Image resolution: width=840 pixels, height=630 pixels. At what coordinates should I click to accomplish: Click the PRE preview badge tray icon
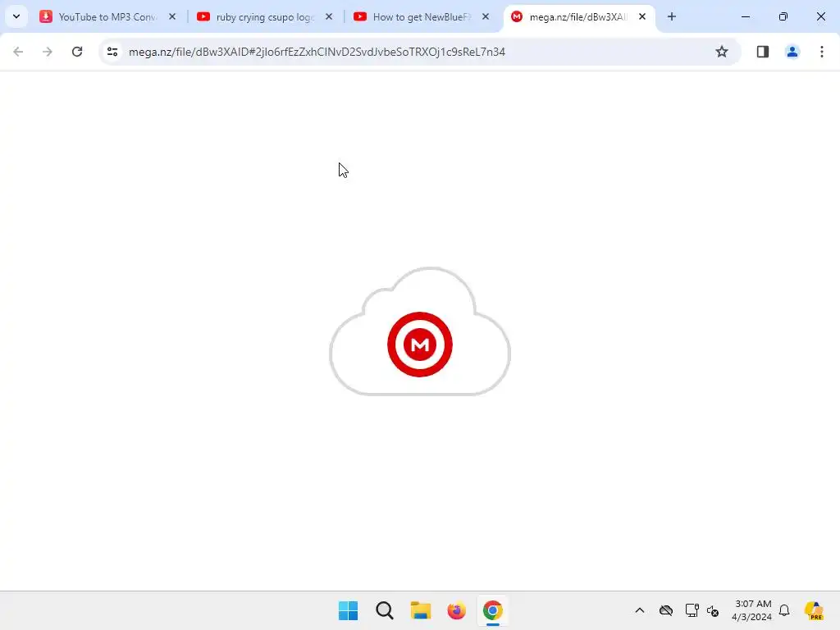tap(815, 610)
